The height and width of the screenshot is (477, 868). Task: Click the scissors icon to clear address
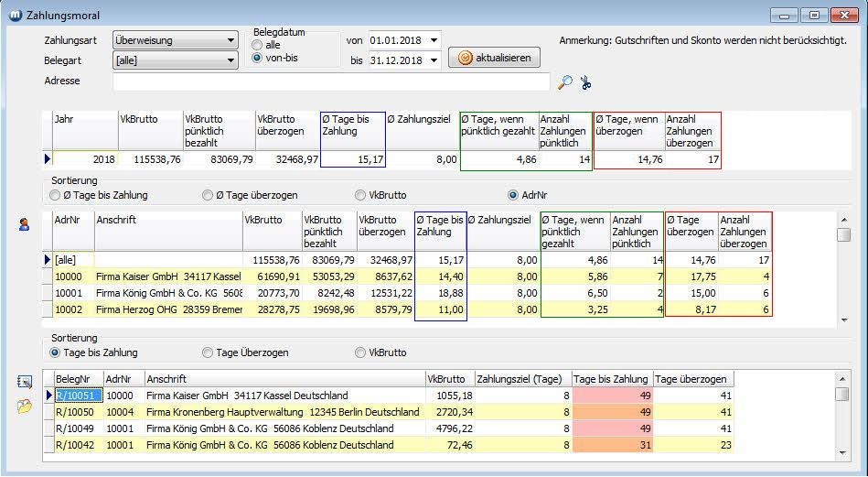[586, 82]
